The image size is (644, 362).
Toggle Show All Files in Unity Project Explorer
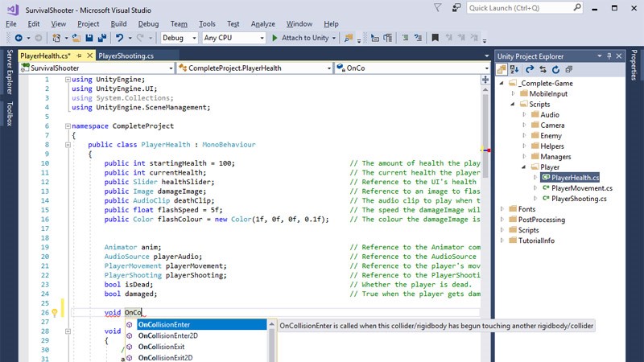click(x=502, y=69)
